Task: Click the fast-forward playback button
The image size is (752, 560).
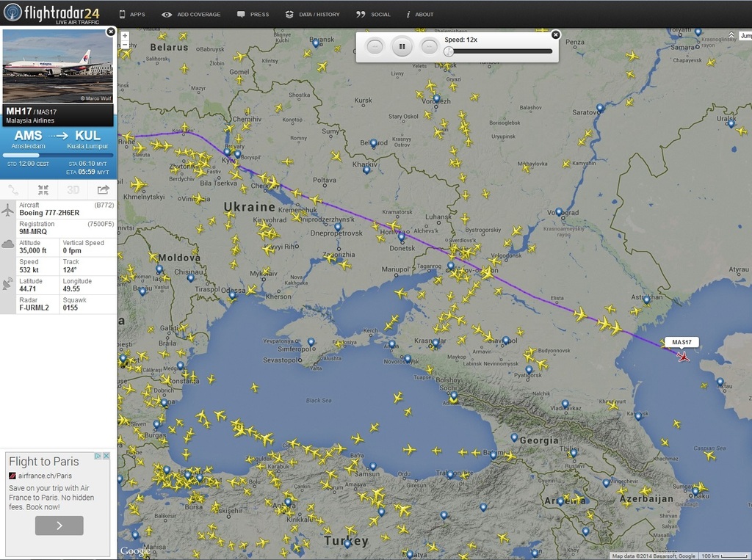Action: click(x=429, y=46)
